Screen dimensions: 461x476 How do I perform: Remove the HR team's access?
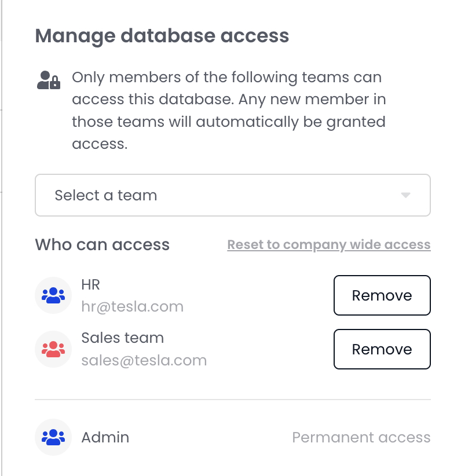click(382, 295)
